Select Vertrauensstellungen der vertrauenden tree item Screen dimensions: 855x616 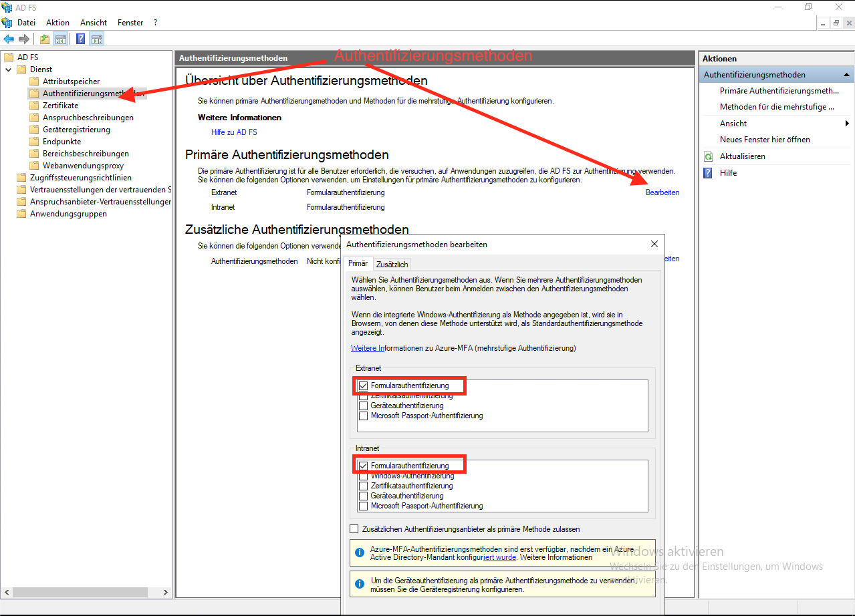click(100, 190)
